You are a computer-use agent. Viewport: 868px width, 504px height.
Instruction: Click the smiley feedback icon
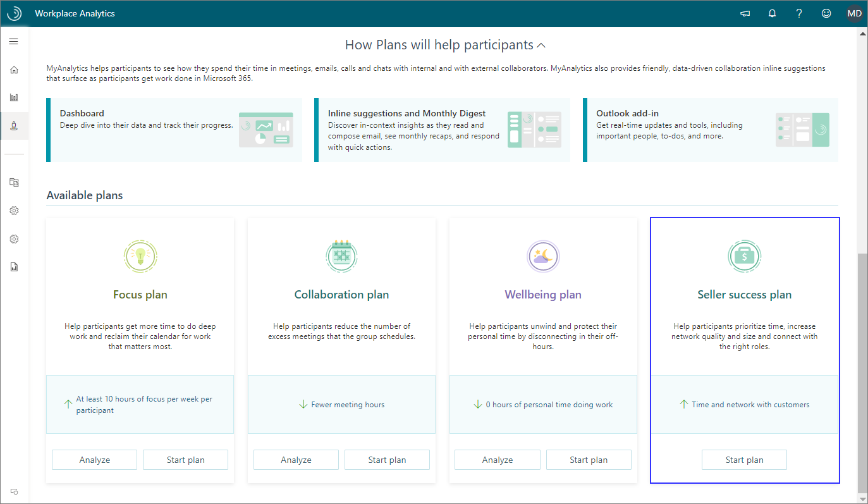pos(826,13)
